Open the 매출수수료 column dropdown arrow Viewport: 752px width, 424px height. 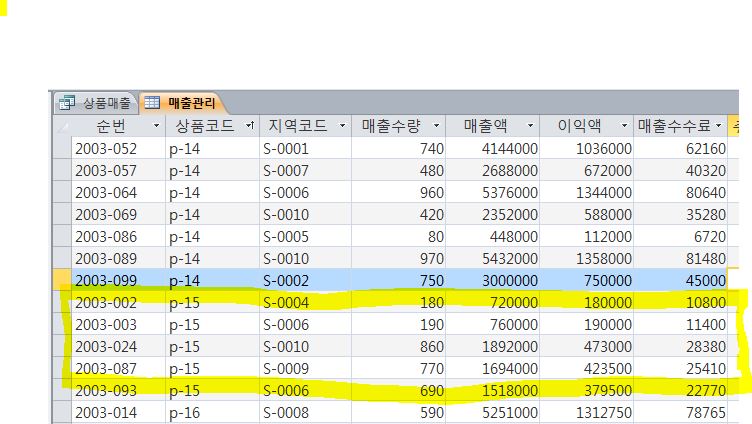tap(718, 126)
